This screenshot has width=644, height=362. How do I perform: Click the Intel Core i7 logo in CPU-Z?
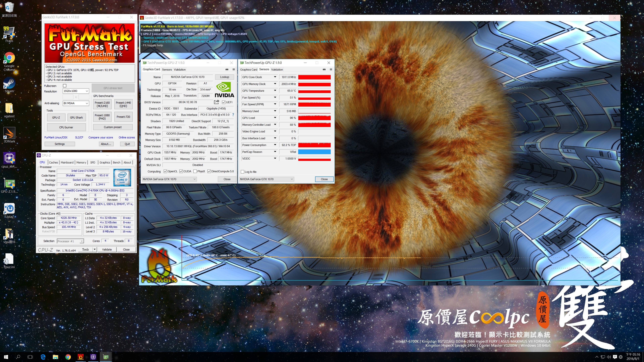(x=122, y=177)
